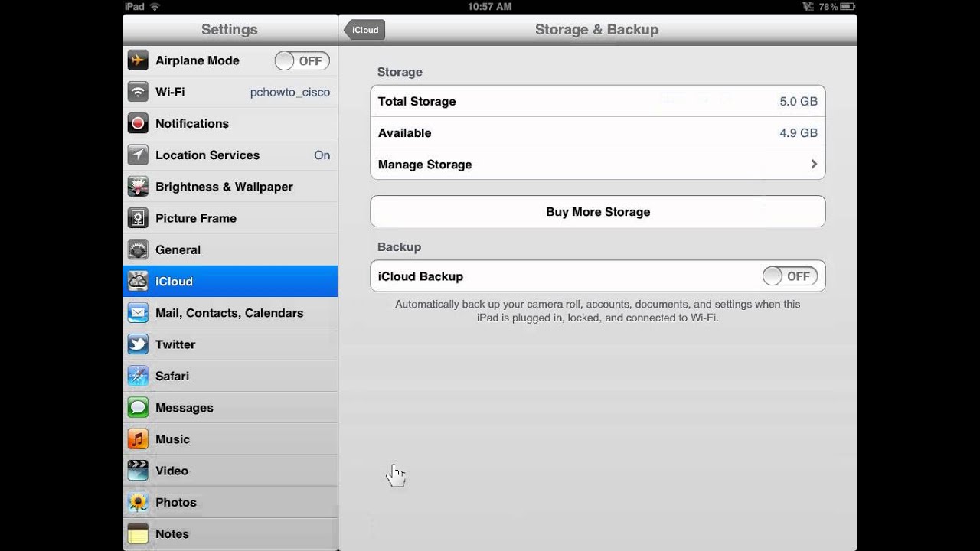The width and height of the screenshot is (980, 551).
Task: Tap the Notes notepad icon
Action: [138, 534]
